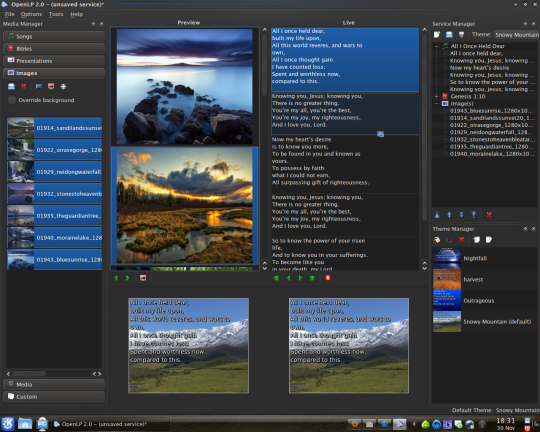Screen dimensions: 540x432
Task: Preview next slide green arrow
Action: point(128,278)
